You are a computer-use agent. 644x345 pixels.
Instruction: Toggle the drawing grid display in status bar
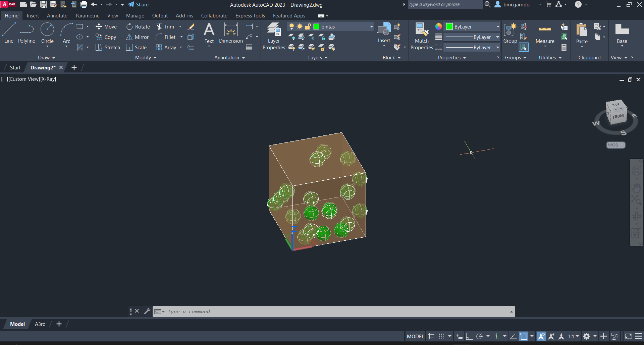[x=431, y=336]
